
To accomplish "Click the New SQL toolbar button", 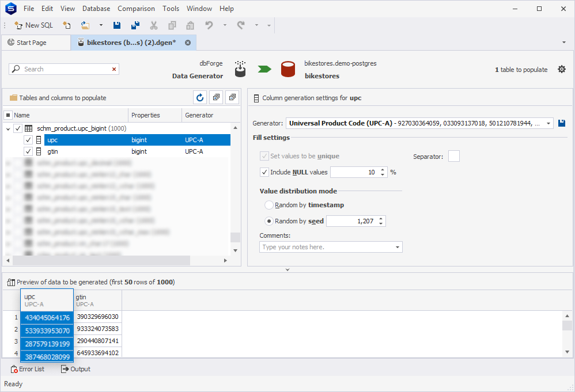I will [33, 25].
